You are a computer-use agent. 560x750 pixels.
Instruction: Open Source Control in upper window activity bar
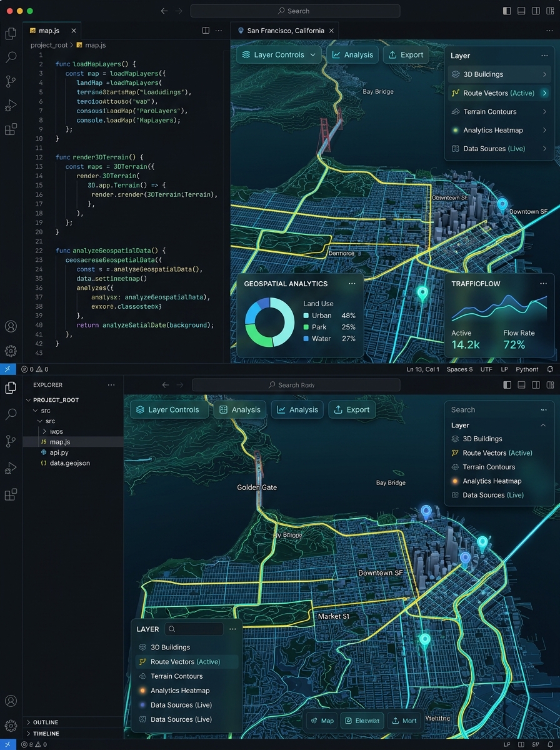(11, 81)
